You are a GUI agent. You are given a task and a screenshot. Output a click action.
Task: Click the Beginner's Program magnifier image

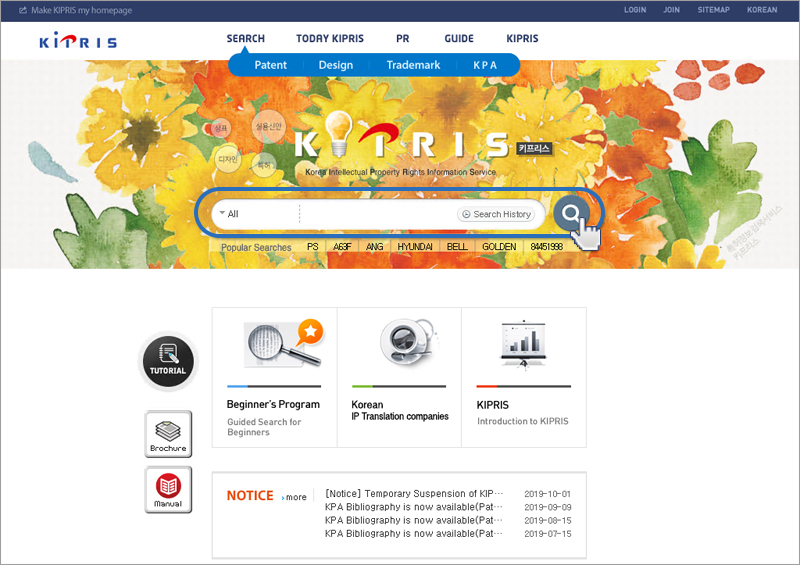click(284, 343)
